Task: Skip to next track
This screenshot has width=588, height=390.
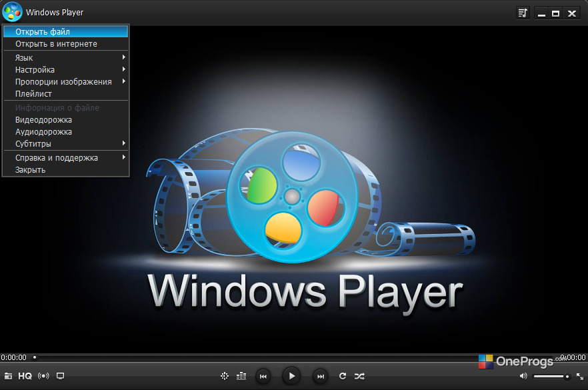Action: [320, 376]
